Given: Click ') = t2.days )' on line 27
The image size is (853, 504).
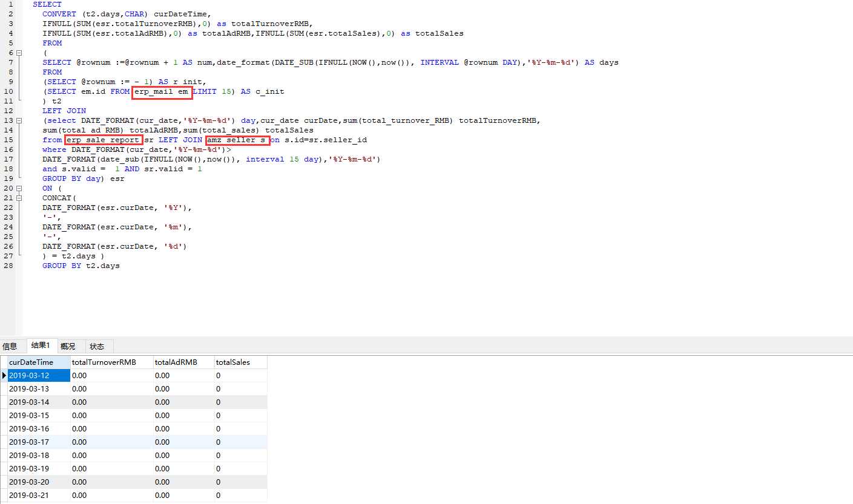Looking at the screenshot, I should point(74,256).
